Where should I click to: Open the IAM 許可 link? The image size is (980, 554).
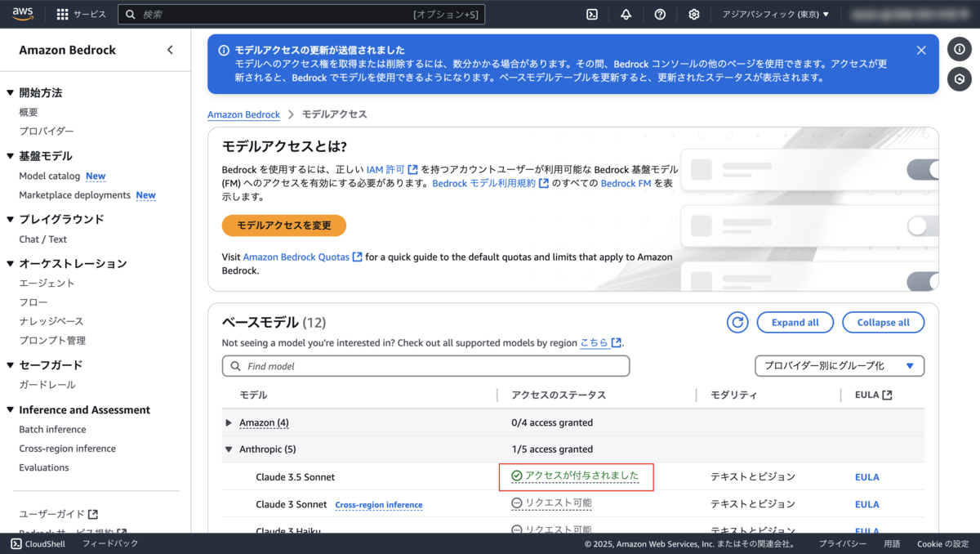(392, 169)
